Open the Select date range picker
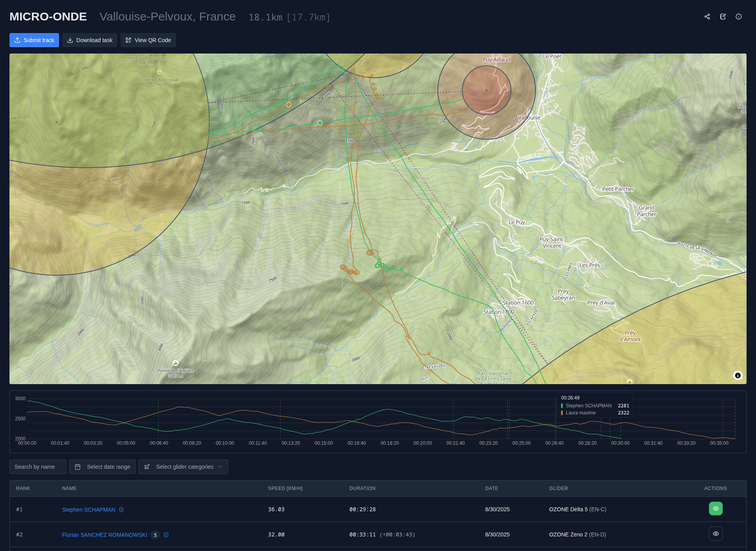This screenshot has width=756, height=551. (102, 467)
